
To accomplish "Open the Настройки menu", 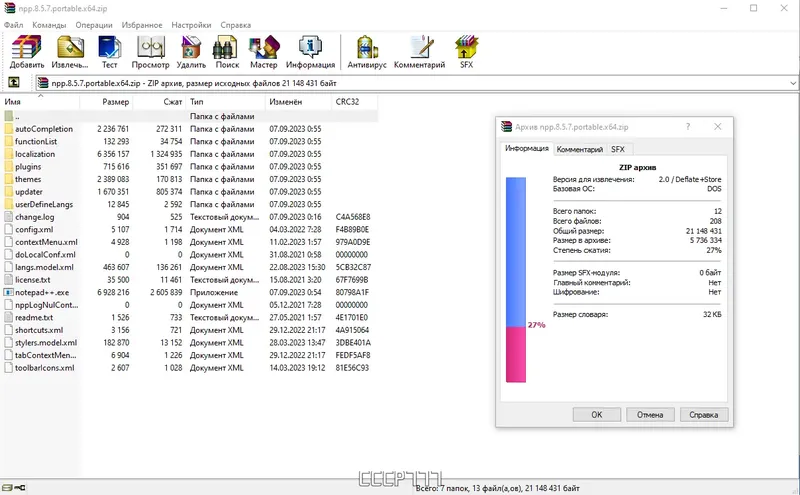I will click(x=191, y=24).
